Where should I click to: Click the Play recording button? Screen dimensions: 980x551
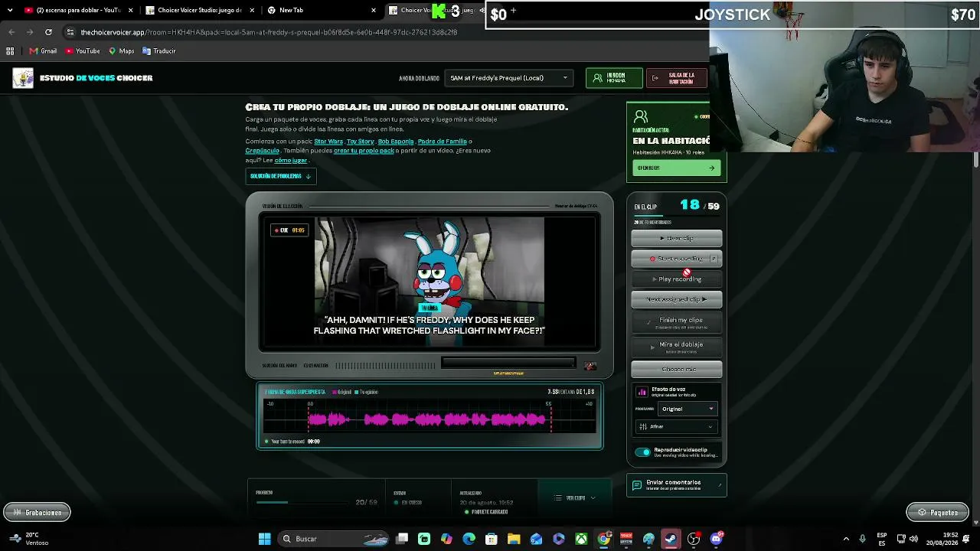coord(677,279)
